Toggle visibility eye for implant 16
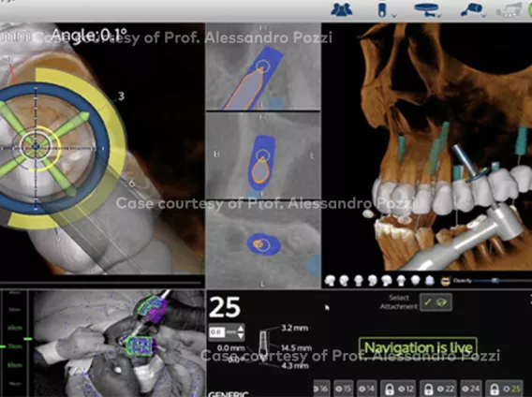The height and width of the screenshot is (397, 532). 317,389
